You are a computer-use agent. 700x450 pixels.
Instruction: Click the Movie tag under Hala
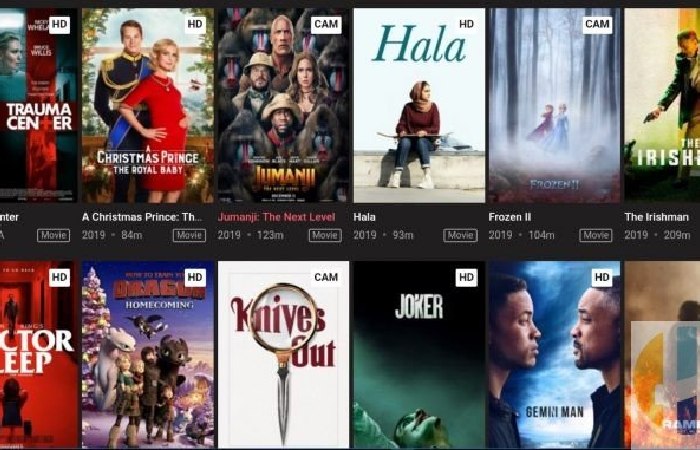pyautogui.click(x=460, y=235)
